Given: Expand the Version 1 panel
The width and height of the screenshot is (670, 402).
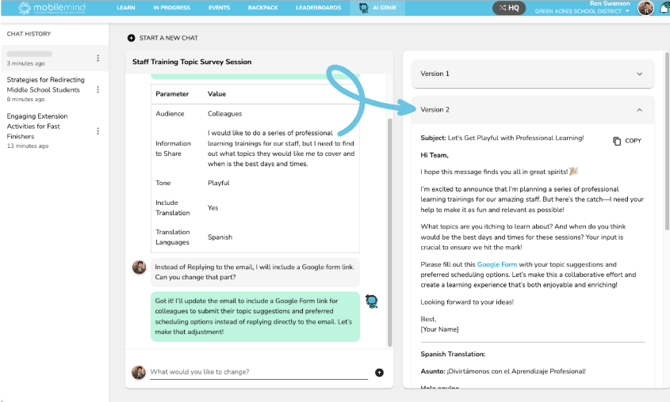Looking at the screenshot, I should click(x=639, y=74).
